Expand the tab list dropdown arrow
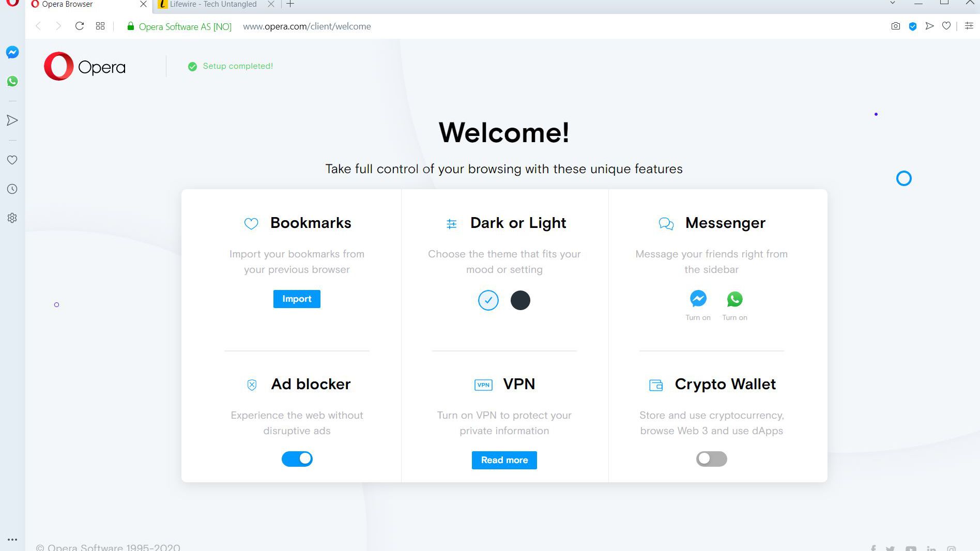 click(x=892, y=4)
